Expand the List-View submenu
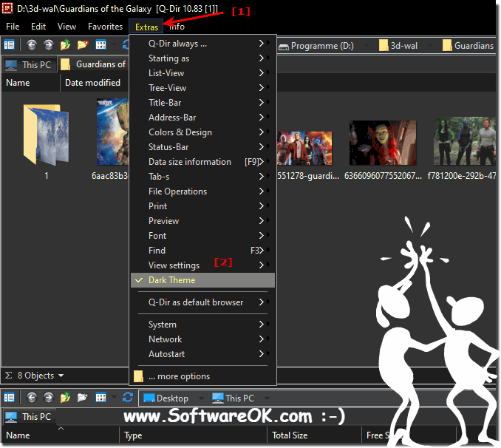Viewport: 501px width, 448px height. pos(203,73)
